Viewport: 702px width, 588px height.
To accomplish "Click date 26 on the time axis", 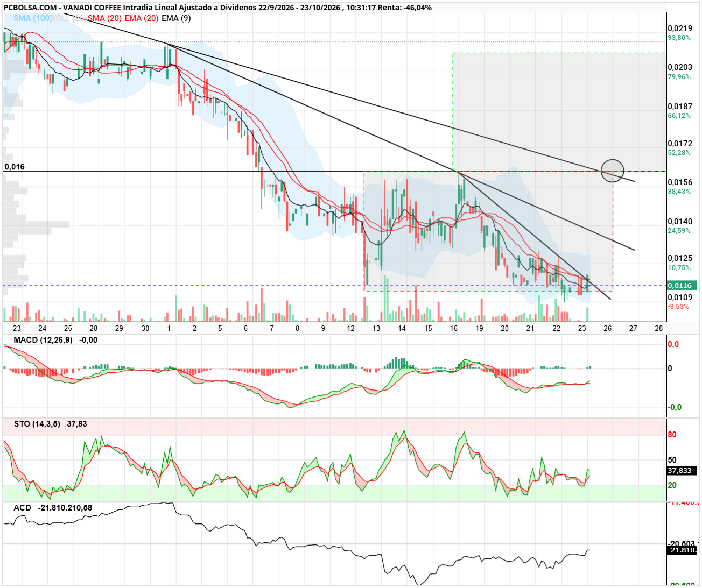I will tap(608, 328).
